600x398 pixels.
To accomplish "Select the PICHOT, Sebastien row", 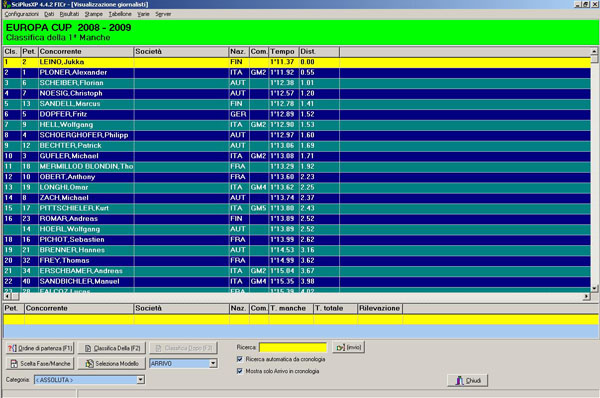I will [x=297, y=240].
